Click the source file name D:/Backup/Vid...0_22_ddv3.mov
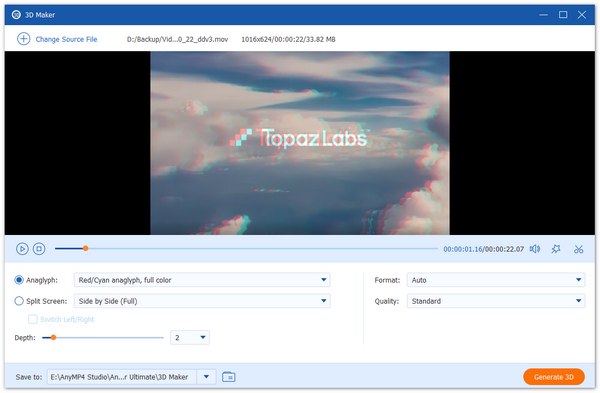The height and width of the screenshot is (393, 600). coord(178,39)
